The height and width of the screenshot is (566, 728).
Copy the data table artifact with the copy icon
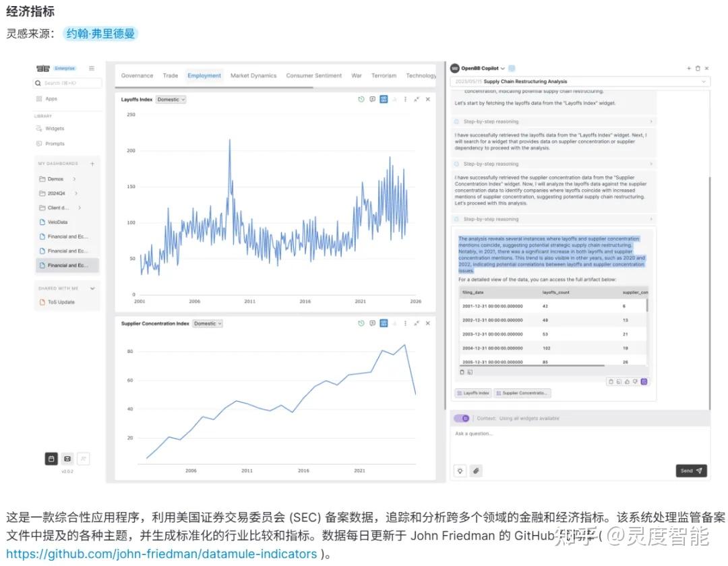coord(462,371)
